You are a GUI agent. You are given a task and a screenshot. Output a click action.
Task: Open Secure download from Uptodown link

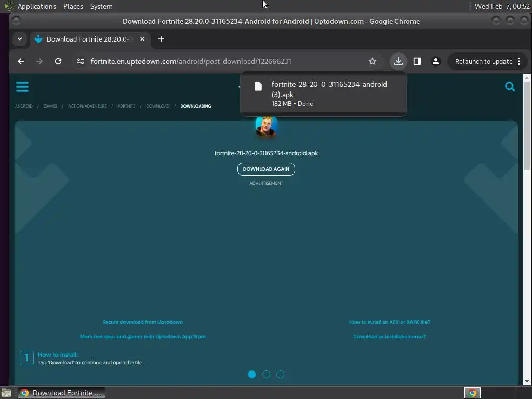point(142,322)
